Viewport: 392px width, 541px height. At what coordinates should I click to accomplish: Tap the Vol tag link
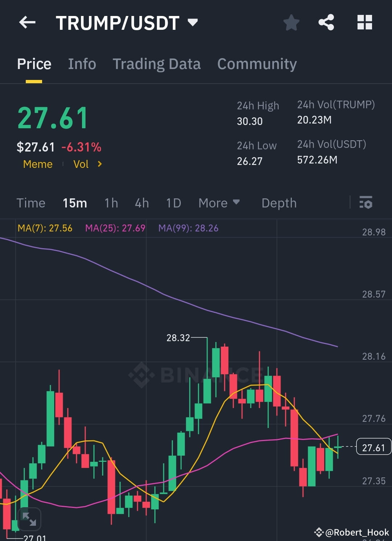click(x=81, y=164)
